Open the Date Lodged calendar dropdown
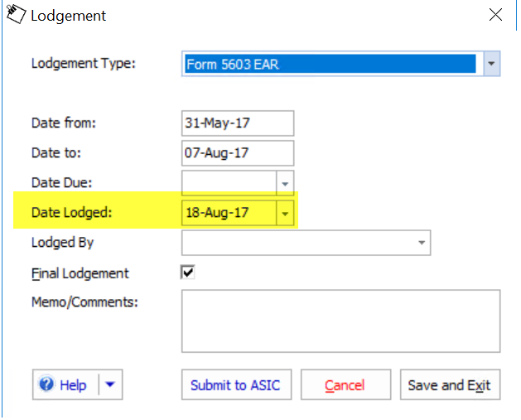Viewport: 521px width, 420px height. (285, 214)
